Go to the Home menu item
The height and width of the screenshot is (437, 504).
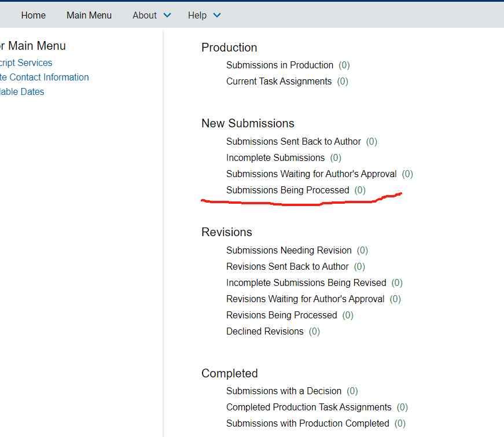point(34,16)
